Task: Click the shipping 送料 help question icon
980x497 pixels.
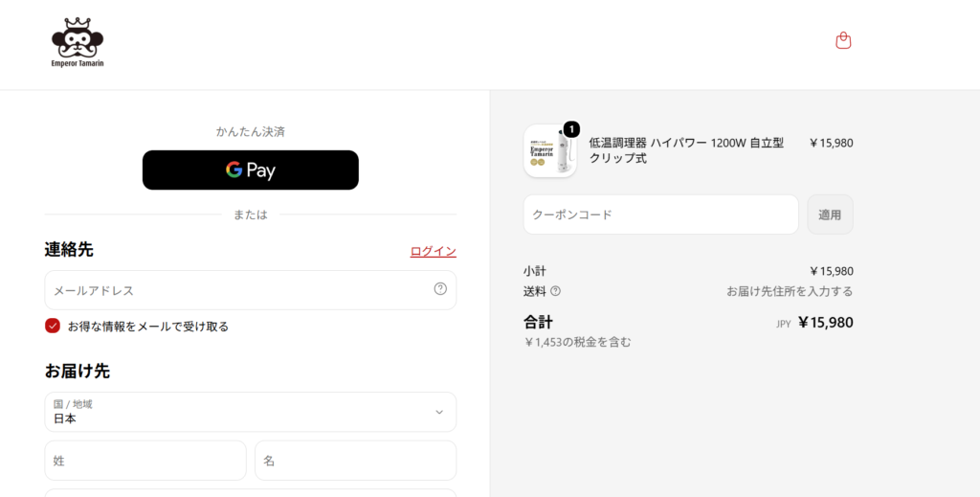Action: point(555,291)
